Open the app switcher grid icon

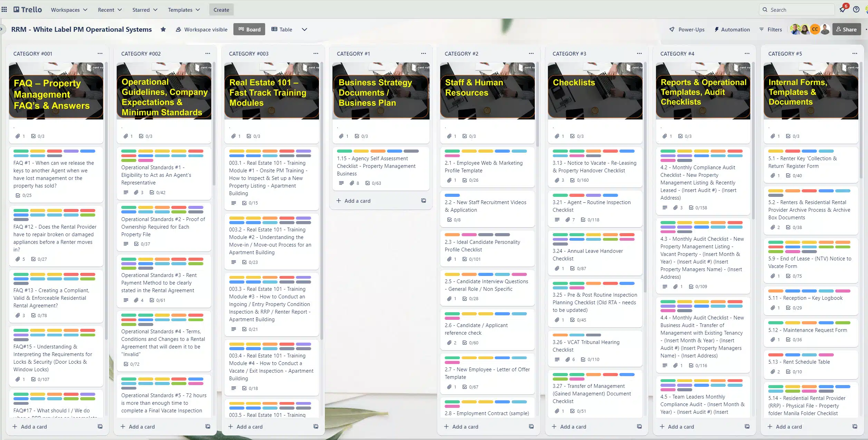click(x=4, y=10)
